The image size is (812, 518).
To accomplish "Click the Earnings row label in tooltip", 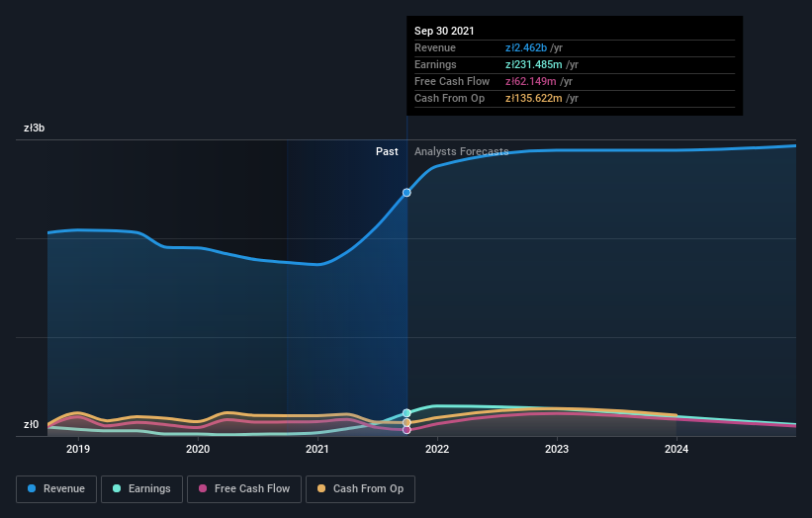I will (x=435, y=64).
